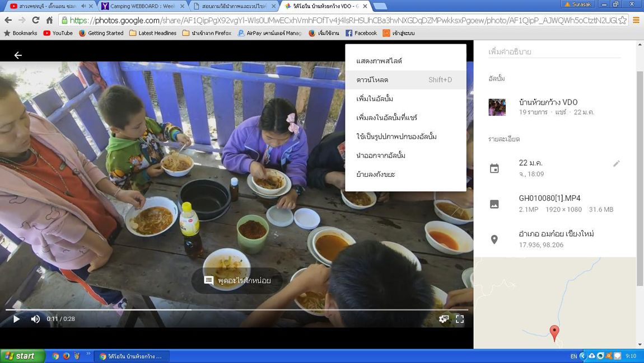This screenshot has height=363, width=644.
Task: Click the taskbar clock 9:10
Action: [631, 356]
